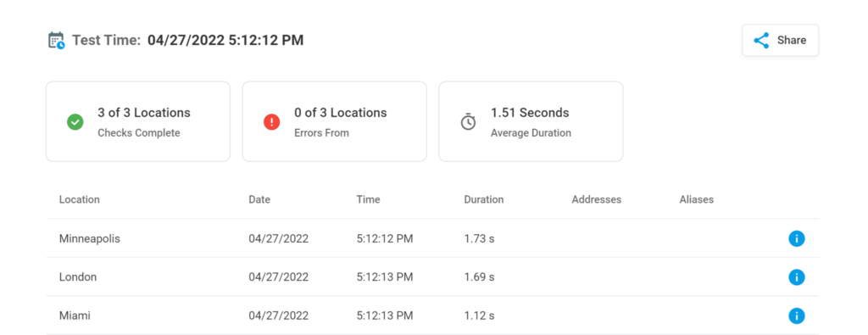Click the 3 of 3 Locations text
This screenshot has width=868, height=335.
point(144,113)
